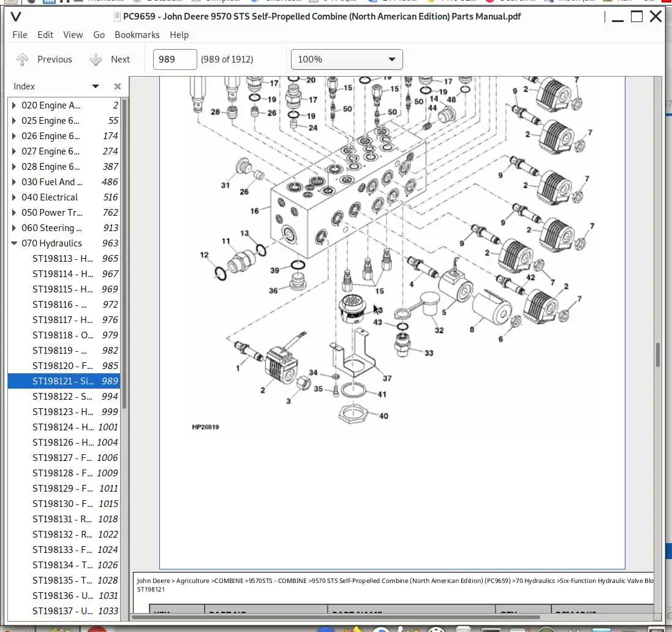This screenshot has width=672, height=632.
Task: Open ST198124 bookmark on page 1001
Action: pyautogui.click(x=64, y=427)
